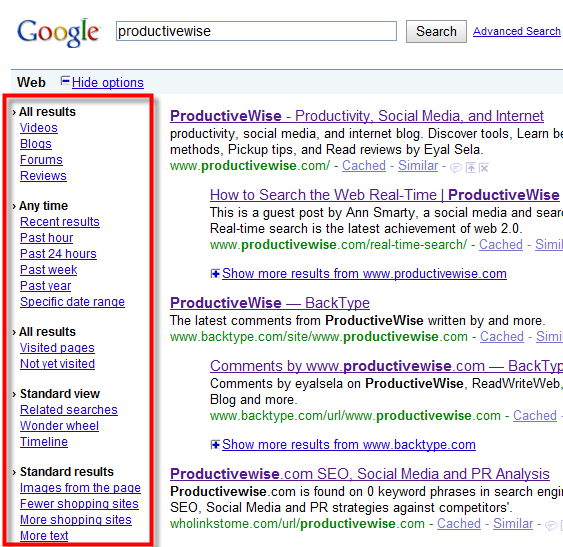Switch to the Related searches view
Screen dimensions: 563x547
point(69,410)
